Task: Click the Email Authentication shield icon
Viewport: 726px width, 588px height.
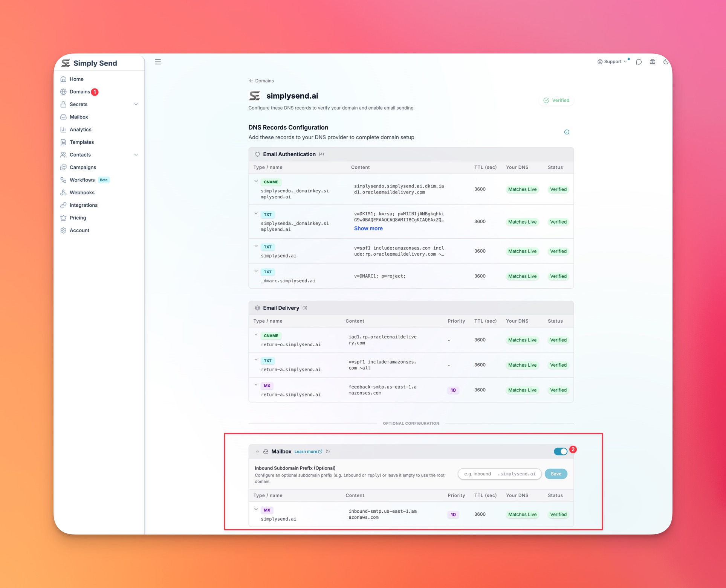Action: tap(257, 154)
